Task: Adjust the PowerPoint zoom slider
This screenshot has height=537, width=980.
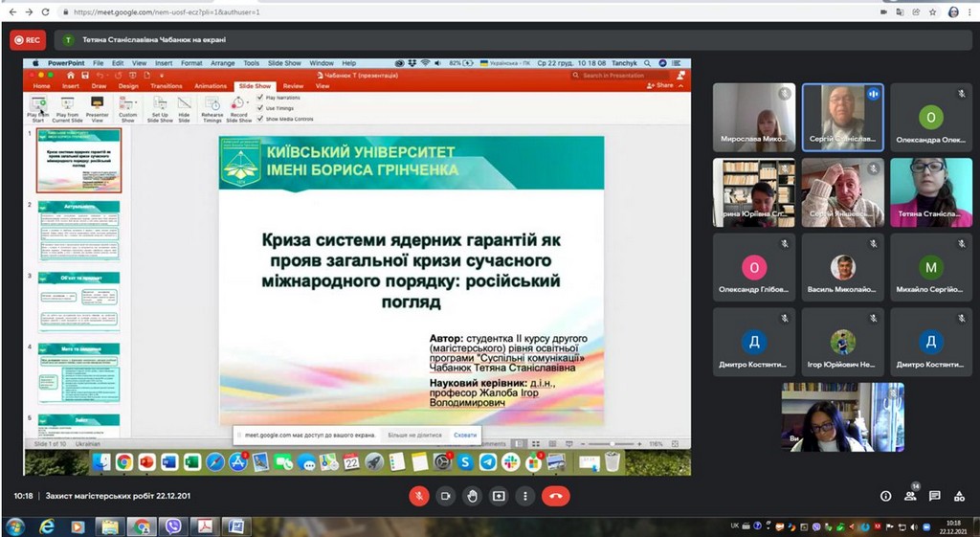Action: 612,444
